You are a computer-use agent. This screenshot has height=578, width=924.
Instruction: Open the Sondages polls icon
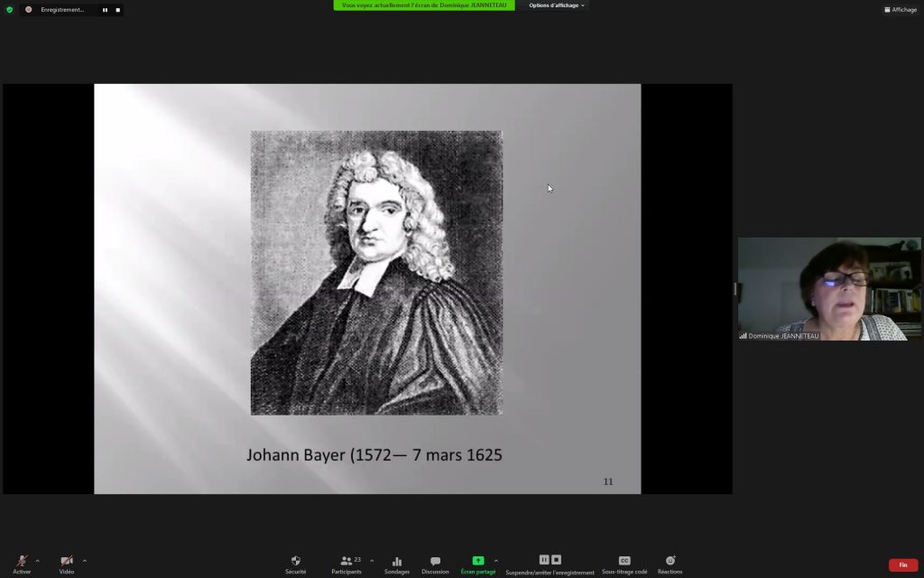click(397, 564)
